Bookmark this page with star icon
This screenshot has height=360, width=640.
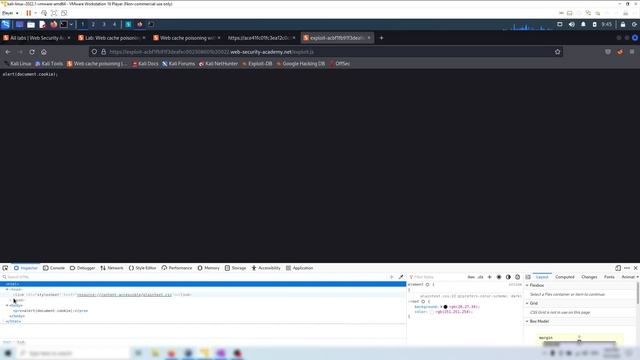coord(558,52)
